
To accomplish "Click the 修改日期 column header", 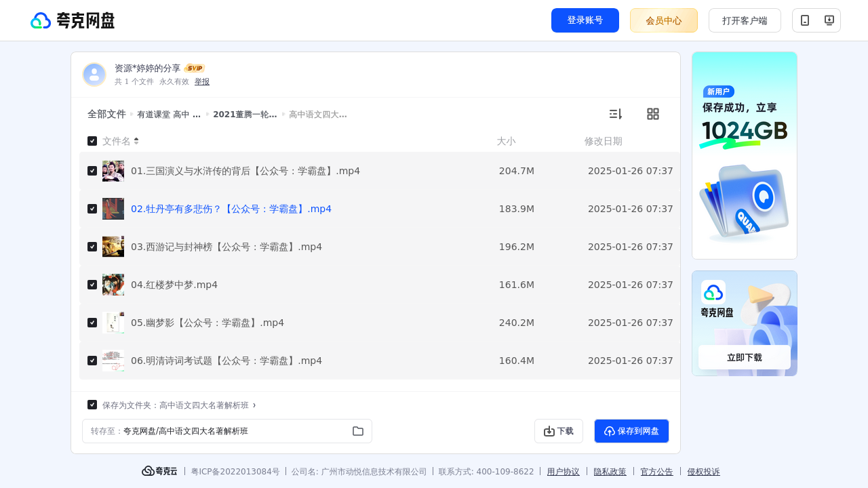I will (x=604, y=141).
